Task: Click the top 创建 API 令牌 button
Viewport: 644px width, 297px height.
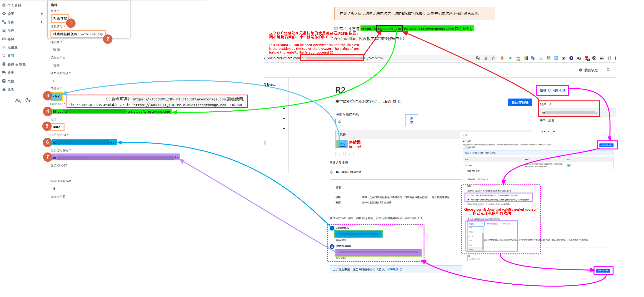Action: [x=606, y=145]
